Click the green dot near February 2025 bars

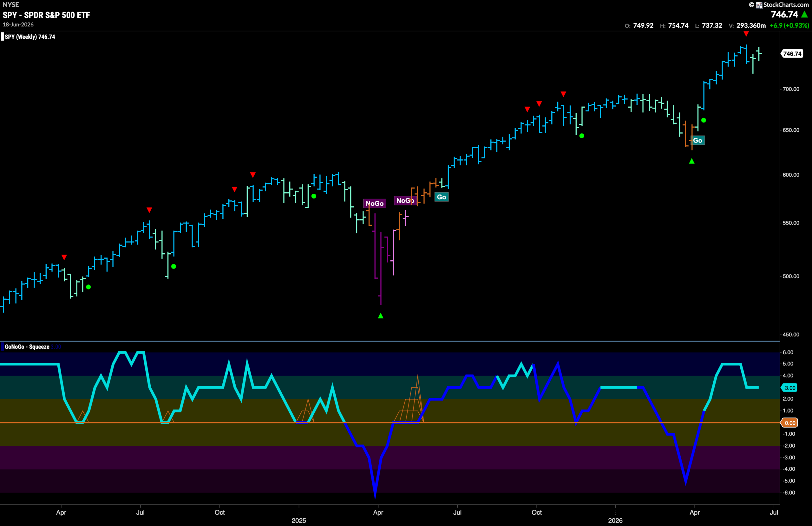point(314,196)
